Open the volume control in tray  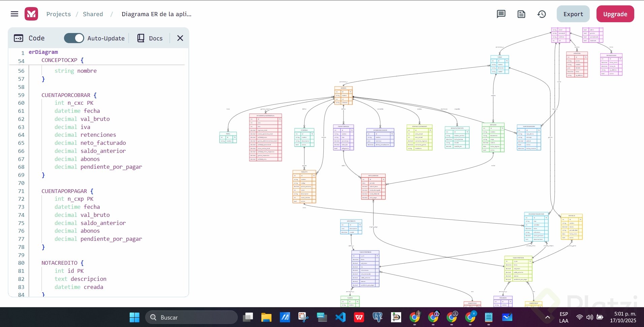[x=590, y=317]
